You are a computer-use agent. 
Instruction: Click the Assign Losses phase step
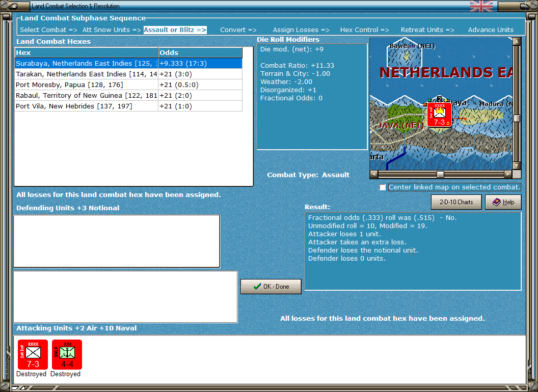(x=301, y=30)
